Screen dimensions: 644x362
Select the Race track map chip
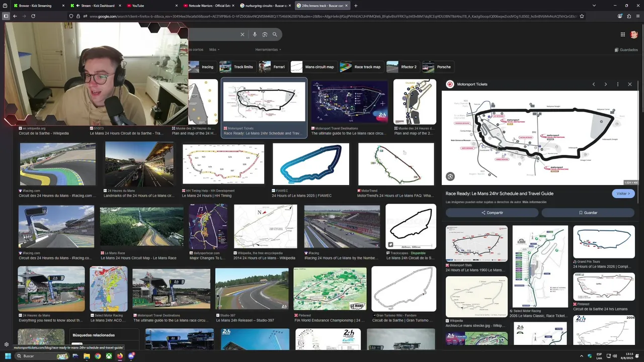coord(361,67)
